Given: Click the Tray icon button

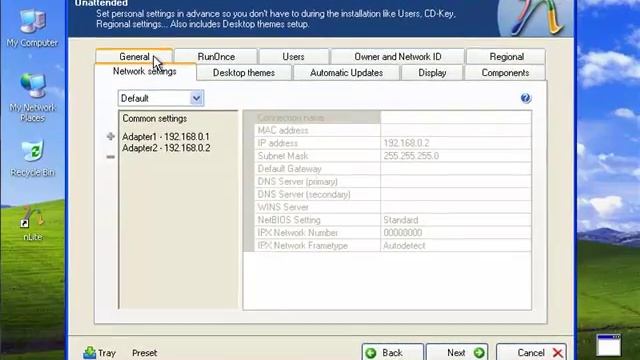Looking at the screenshot, I should pos(100,353).
